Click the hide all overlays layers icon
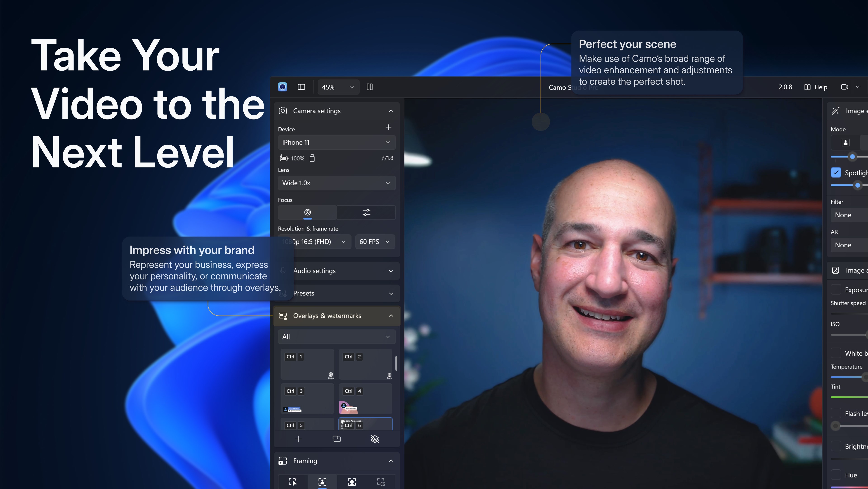The width and height of the screenshot is (868, 489). tap(375, 439)
